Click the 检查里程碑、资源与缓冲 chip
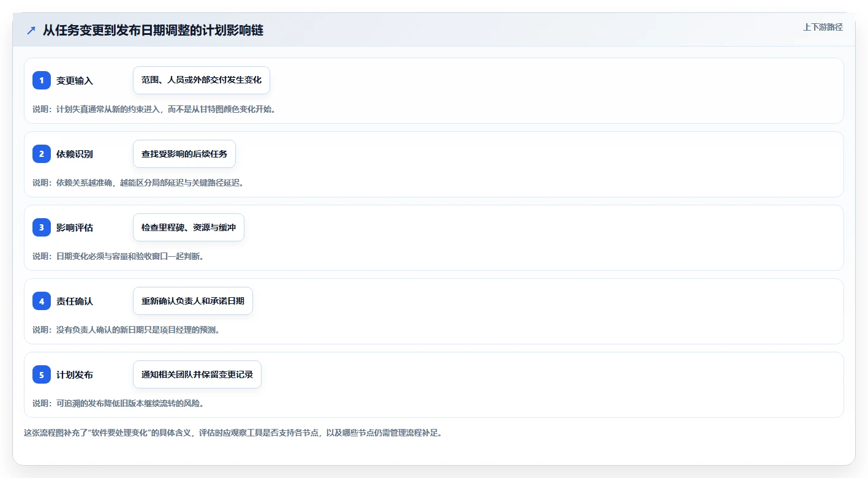Screen dimensions: 868x478 click(189, 227)
